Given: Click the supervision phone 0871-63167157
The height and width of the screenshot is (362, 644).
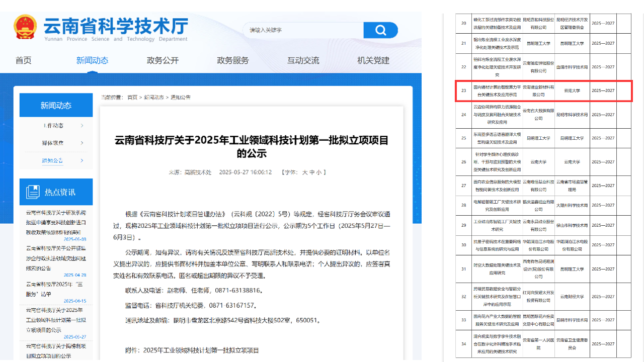Looking at the screenshot, I should [232, 305].
